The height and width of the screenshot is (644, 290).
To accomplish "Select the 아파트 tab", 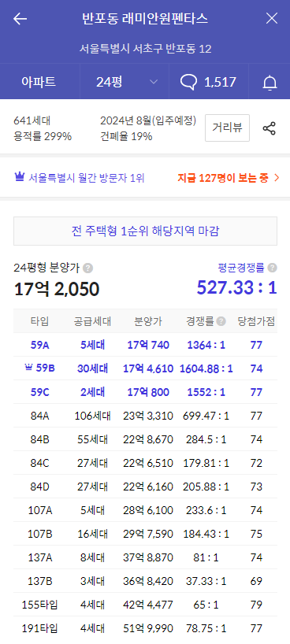I will 39,82.
